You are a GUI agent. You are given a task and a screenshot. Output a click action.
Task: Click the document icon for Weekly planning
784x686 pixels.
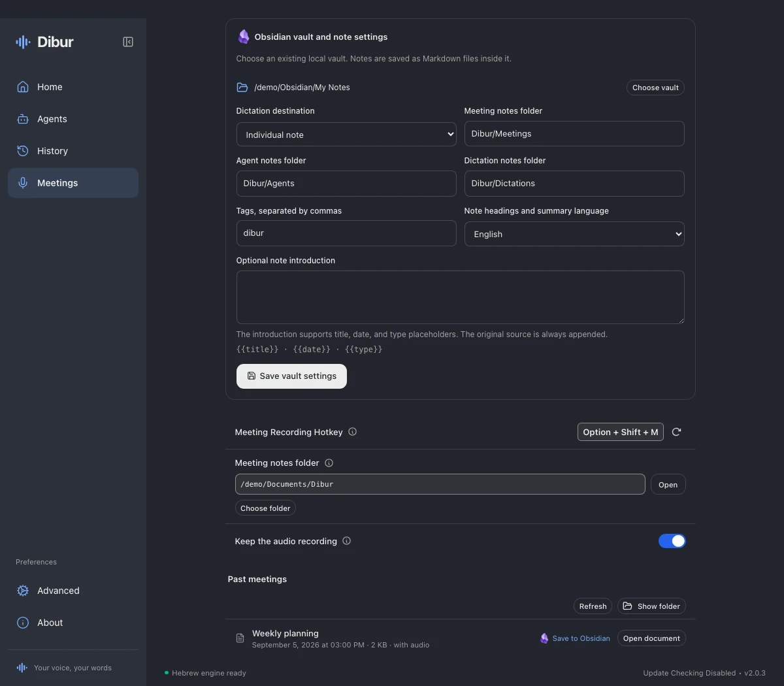pyautogui.click(x=240, y=638)
